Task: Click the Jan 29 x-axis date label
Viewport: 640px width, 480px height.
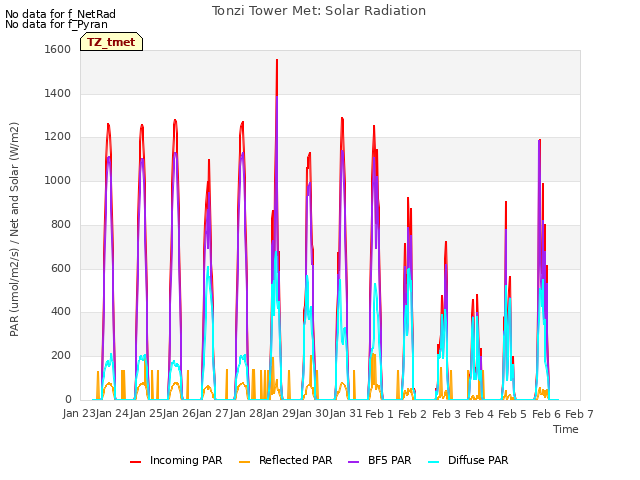Action: pos(279,414)
